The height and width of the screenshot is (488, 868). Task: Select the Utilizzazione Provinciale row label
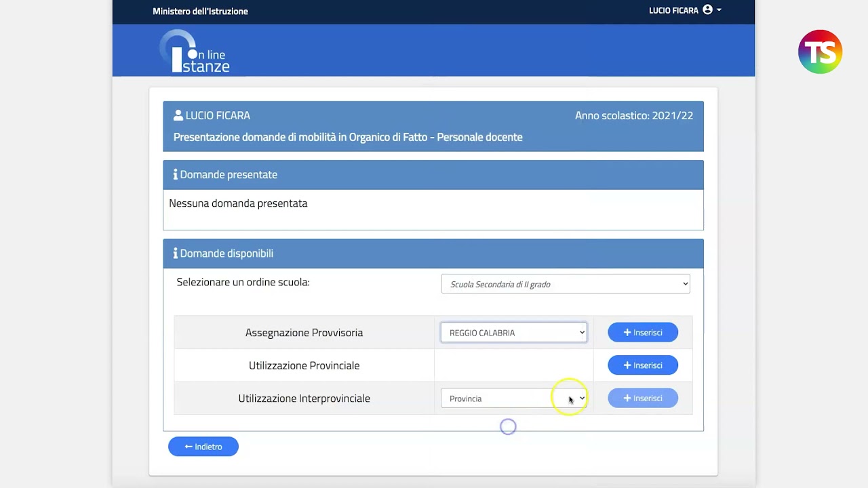304,365
